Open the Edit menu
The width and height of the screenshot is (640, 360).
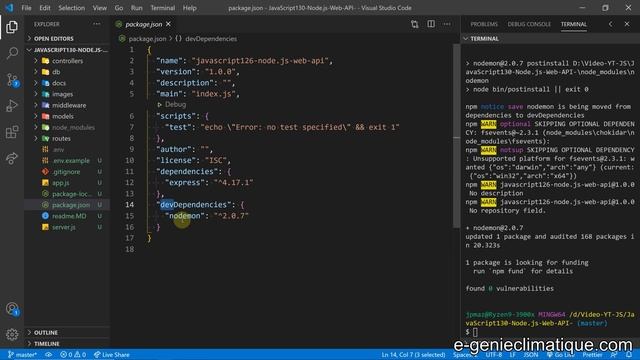(45, 8)
